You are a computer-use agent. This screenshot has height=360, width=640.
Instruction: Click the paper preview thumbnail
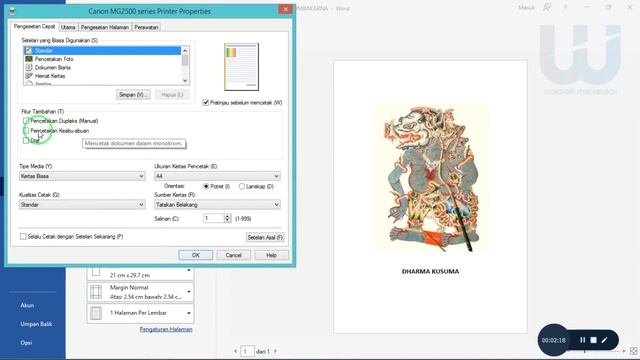pos(241,67)
